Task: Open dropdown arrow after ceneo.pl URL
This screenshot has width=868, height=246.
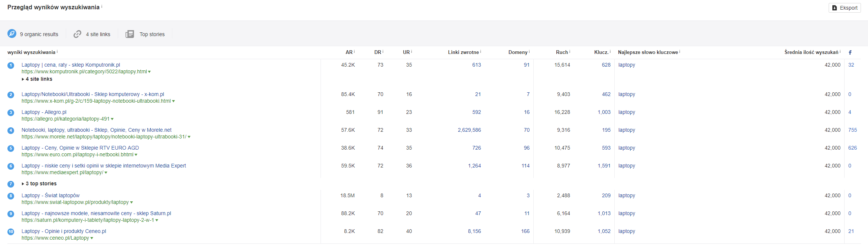Action: click(x=92, y=238)
